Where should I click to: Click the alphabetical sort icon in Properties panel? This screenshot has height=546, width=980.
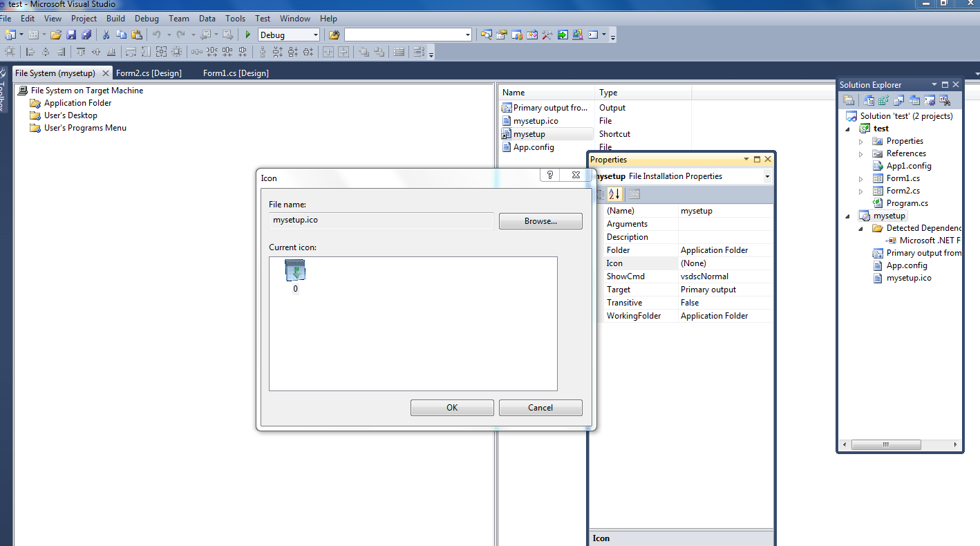[x=614, y=194]
